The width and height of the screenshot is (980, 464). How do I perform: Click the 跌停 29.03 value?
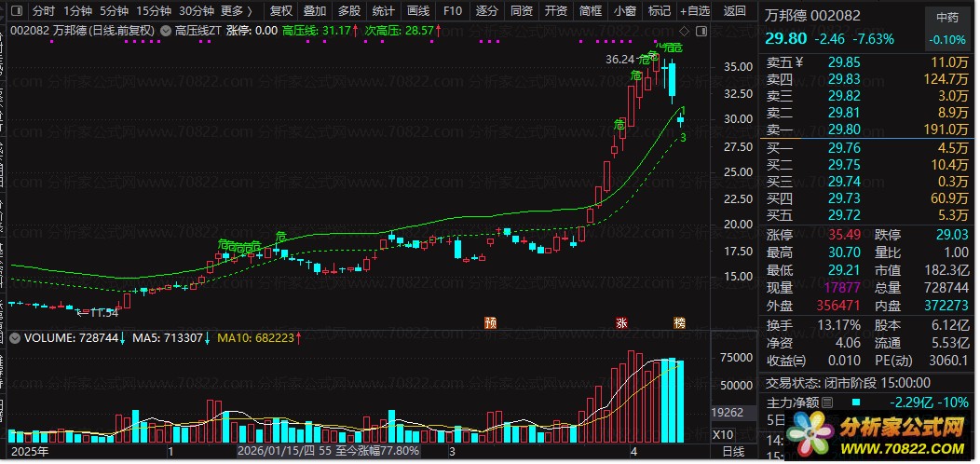(952, 236)
